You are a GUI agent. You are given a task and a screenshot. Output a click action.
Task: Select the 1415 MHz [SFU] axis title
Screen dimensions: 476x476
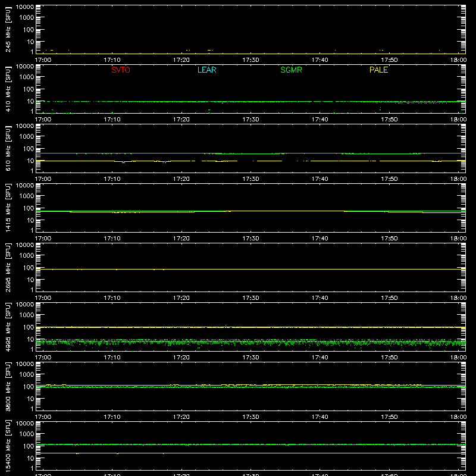(x=8, y=208)
